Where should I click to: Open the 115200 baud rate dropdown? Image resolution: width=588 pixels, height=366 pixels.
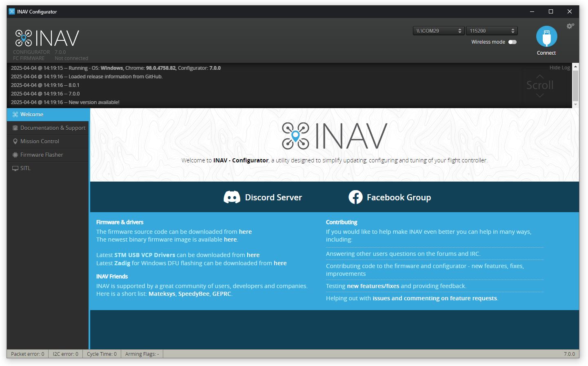[492, 31]
